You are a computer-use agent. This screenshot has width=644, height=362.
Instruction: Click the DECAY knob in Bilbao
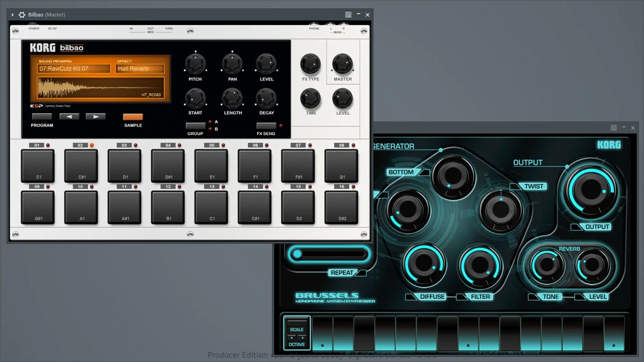266,98
